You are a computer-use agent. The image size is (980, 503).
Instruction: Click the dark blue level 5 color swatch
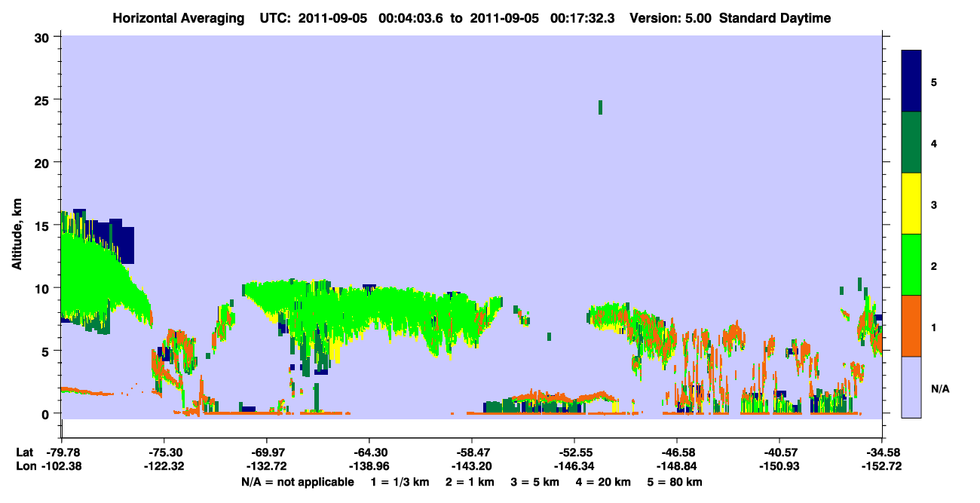(911, 81)
